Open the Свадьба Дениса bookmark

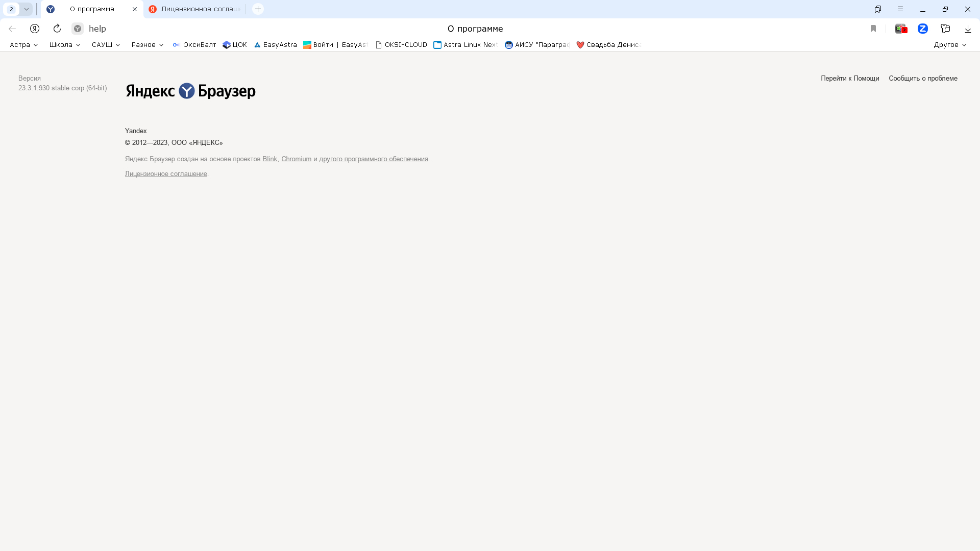(x=608, y=45)
